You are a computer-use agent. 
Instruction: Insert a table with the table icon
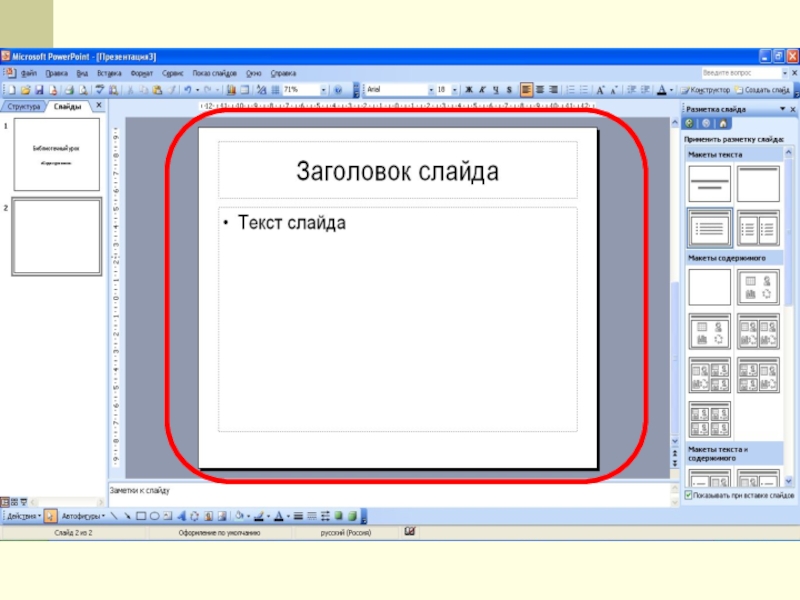tap(245, 90)
